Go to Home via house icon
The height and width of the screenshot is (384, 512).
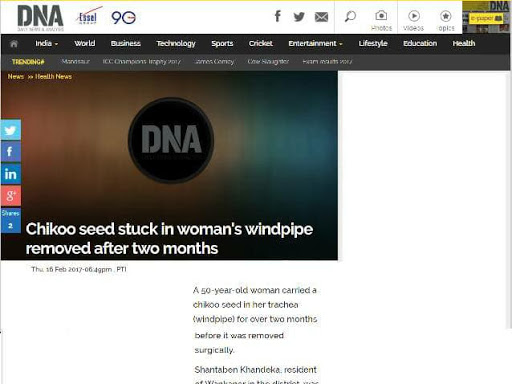tap(14, 44)
